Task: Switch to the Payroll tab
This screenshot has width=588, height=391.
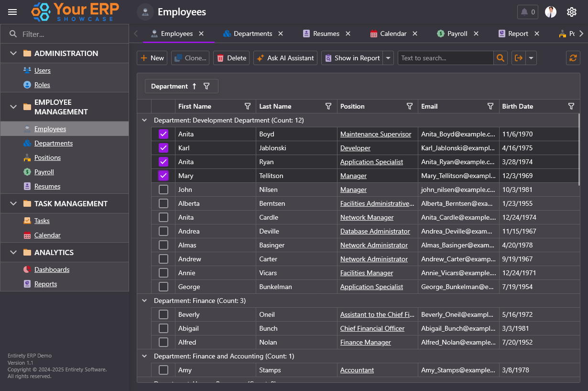Action: tap(457, 34)
